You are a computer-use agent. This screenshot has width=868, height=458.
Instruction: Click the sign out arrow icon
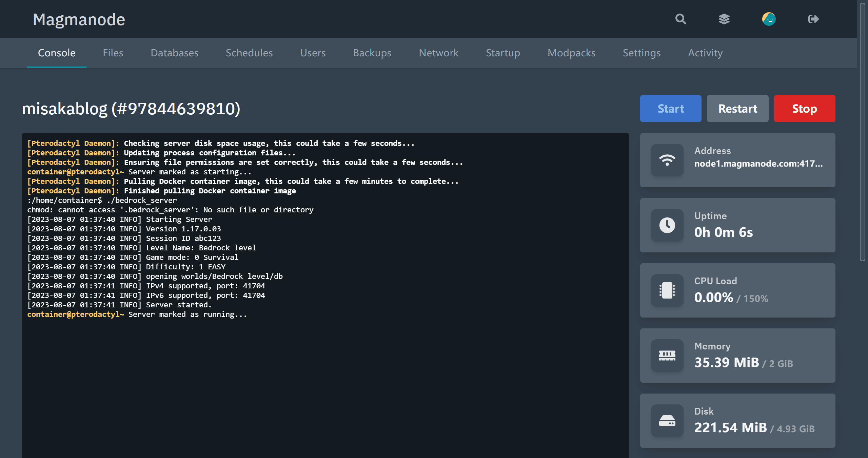[813, 19]
